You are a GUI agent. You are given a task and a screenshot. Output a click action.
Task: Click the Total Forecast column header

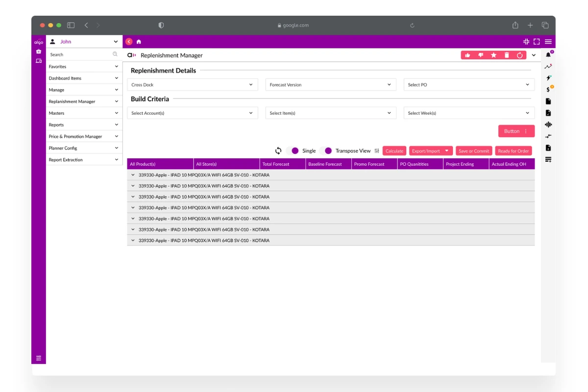click(282, 164)
